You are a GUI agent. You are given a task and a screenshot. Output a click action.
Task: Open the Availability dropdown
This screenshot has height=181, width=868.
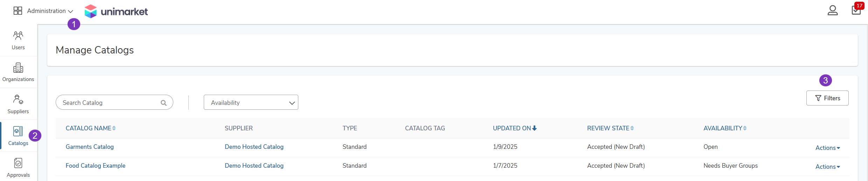(251, 102)
